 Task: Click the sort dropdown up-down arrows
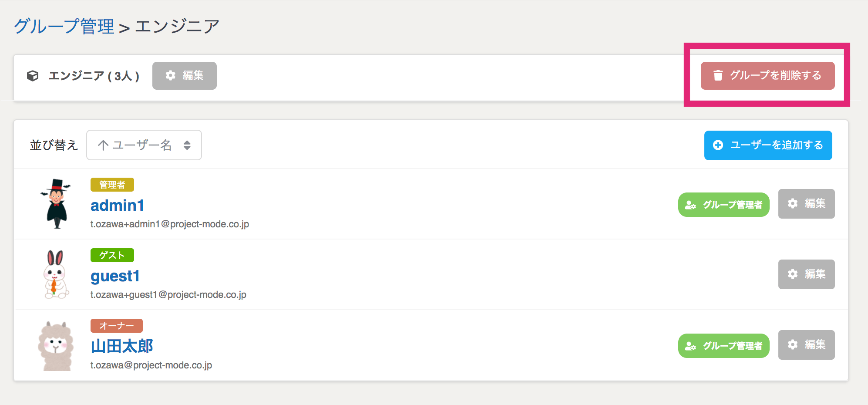pos(187,145)
